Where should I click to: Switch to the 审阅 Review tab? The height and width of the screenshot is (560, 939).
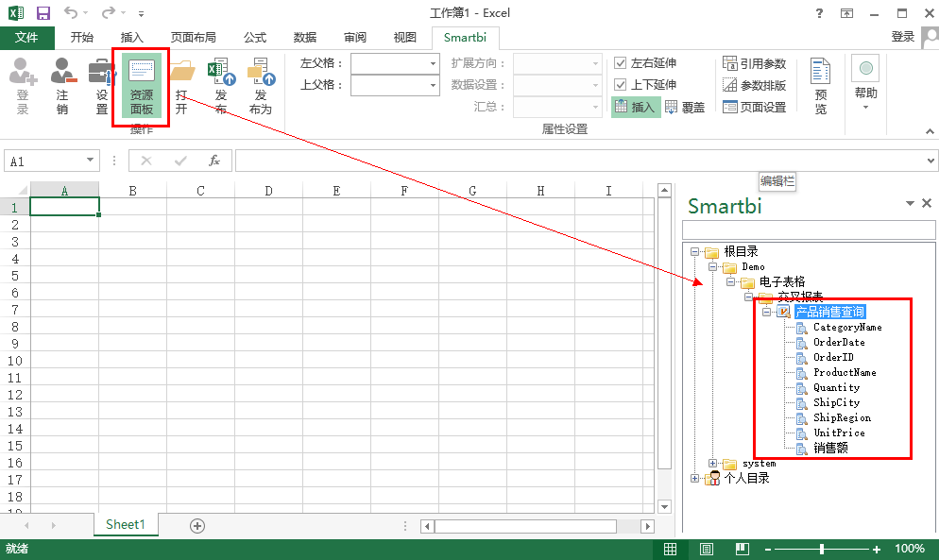(x=354, y=37)
